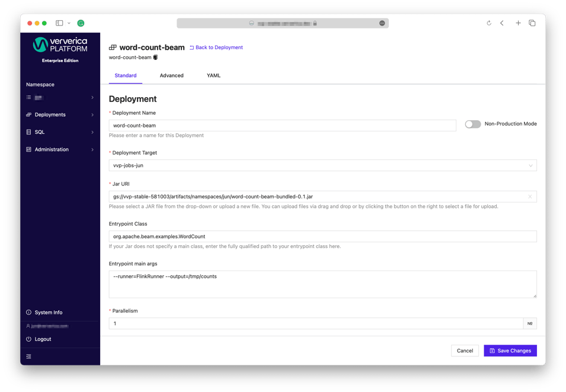
Task: Switch to the Advanced tab
Action: click(171, 75)
